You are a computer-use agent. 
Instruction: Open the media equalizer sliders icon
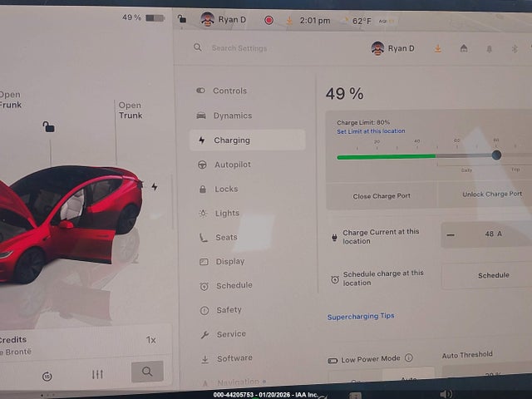pyautogui.click(x=97, y=375)
